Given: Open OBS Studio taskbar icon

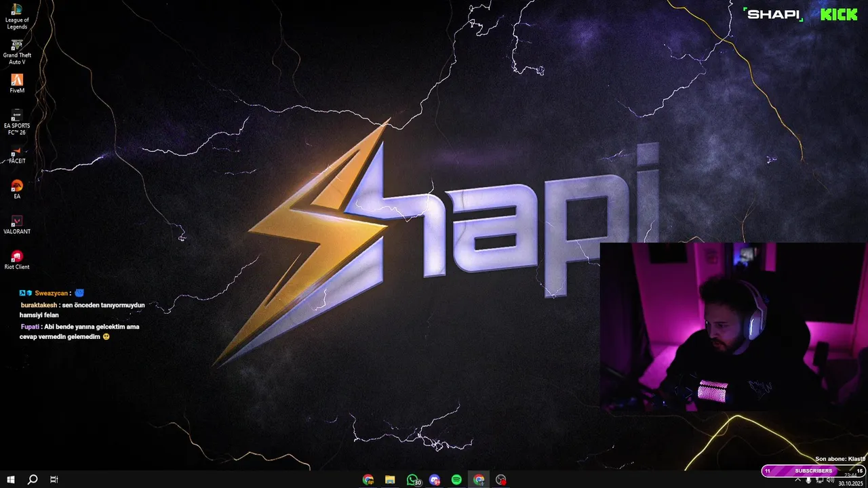Looking at the screenshot, I should [x=501, y=480].
